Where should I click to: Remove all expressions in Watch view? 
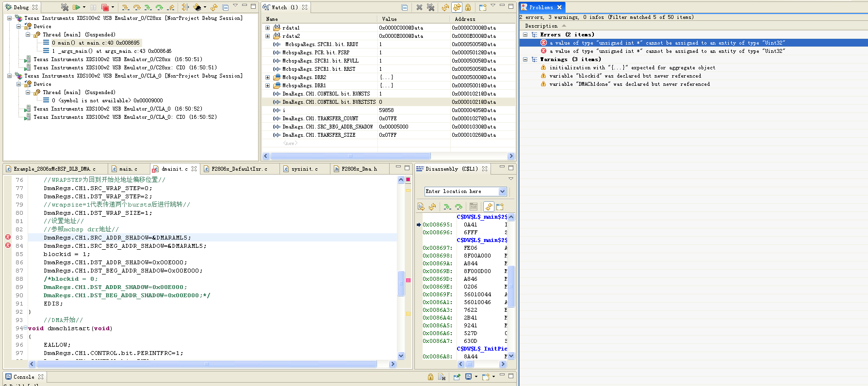click(430, 7)
